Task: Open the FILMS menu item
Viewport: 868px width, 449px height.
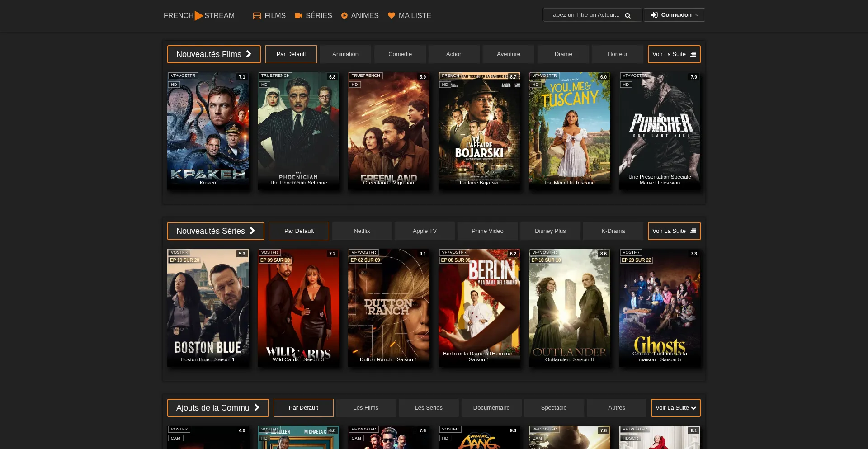Action: [x=269, y=16]
